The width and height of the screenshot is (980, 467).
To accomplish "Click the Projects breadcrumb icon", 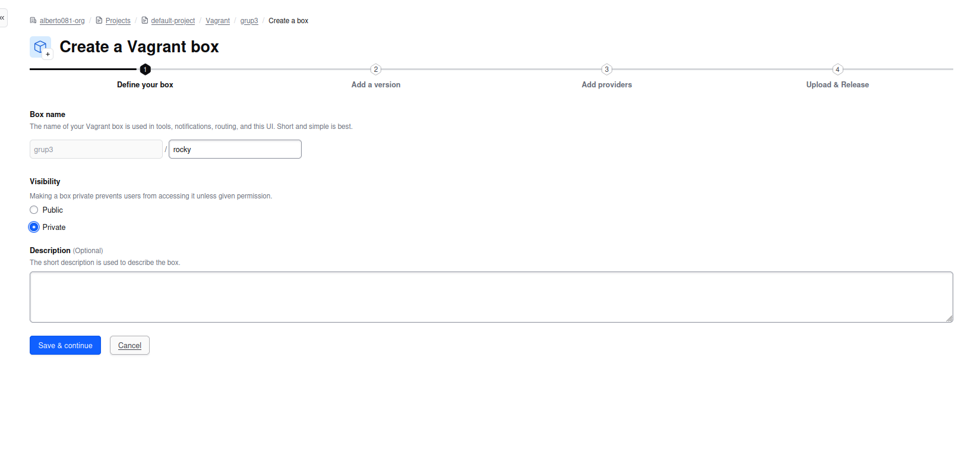I will click(99, 21).
